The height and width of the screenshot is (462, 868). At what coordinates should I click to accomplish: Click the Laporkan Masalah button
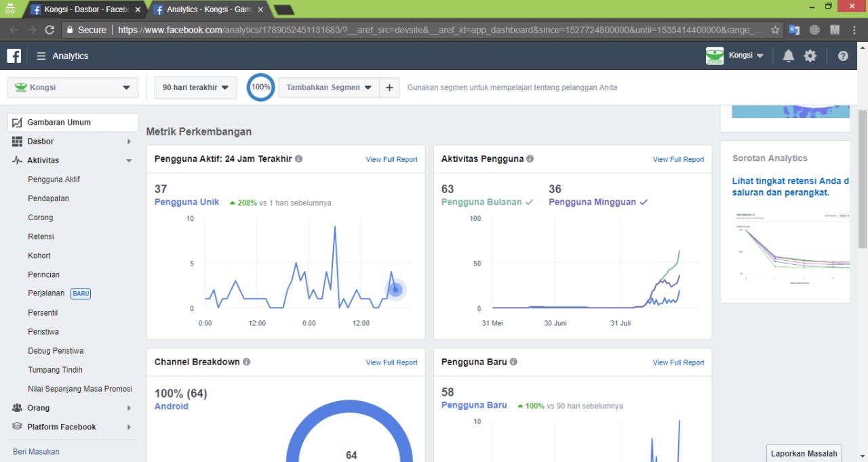point(804,453)
